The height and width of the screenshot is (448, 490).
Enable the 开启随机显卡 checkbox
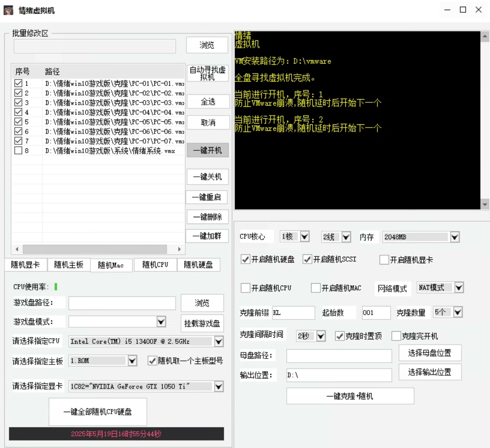[x=384, y=260]
